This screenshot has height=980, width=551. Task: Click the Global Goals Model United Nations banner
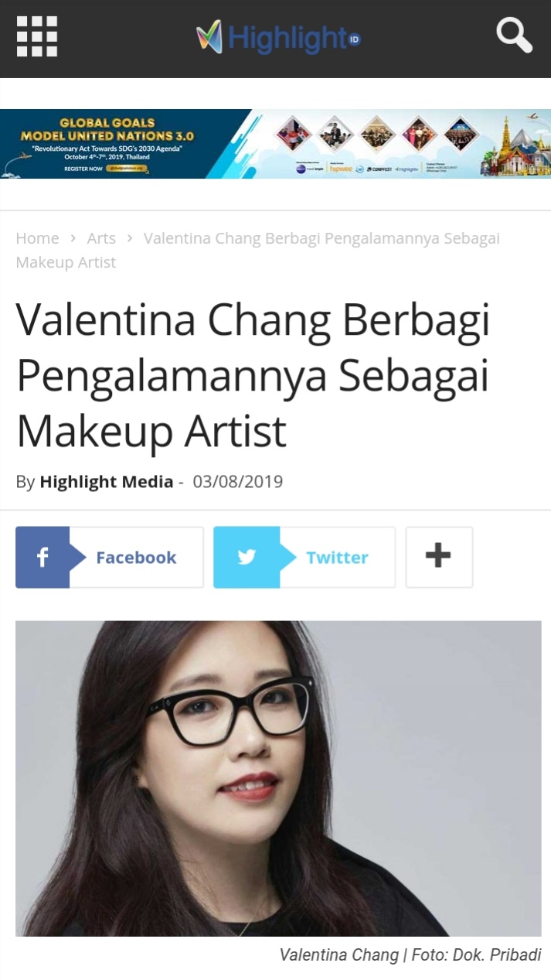275,144
